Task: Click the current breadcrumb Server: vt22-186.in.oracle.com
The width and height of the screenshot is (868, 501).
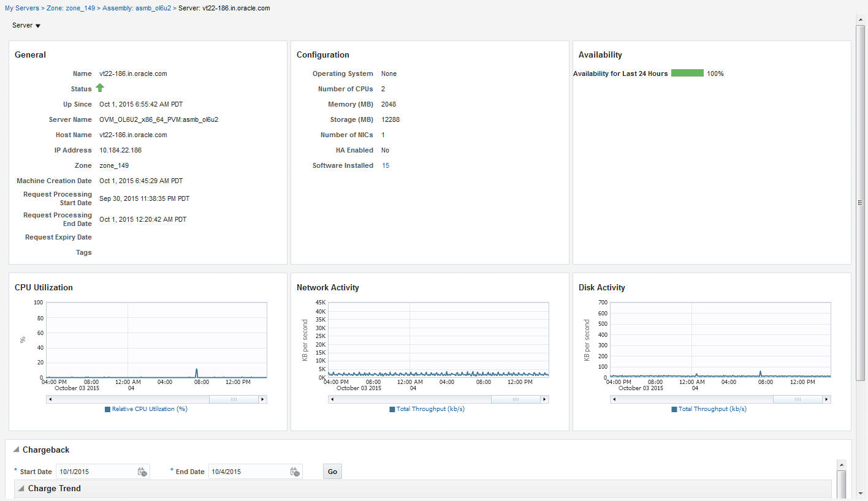Action: click(224, 9)
